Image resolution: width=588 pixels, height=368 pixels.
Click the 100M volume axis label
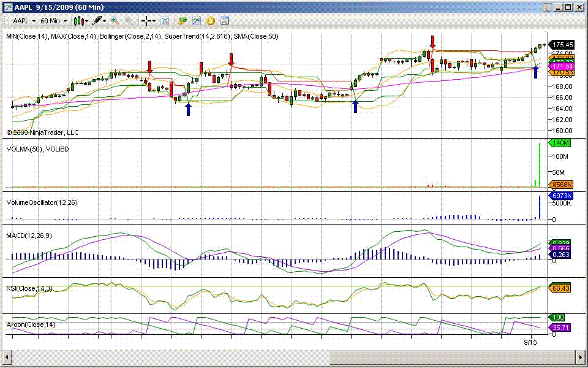[560, 156]
